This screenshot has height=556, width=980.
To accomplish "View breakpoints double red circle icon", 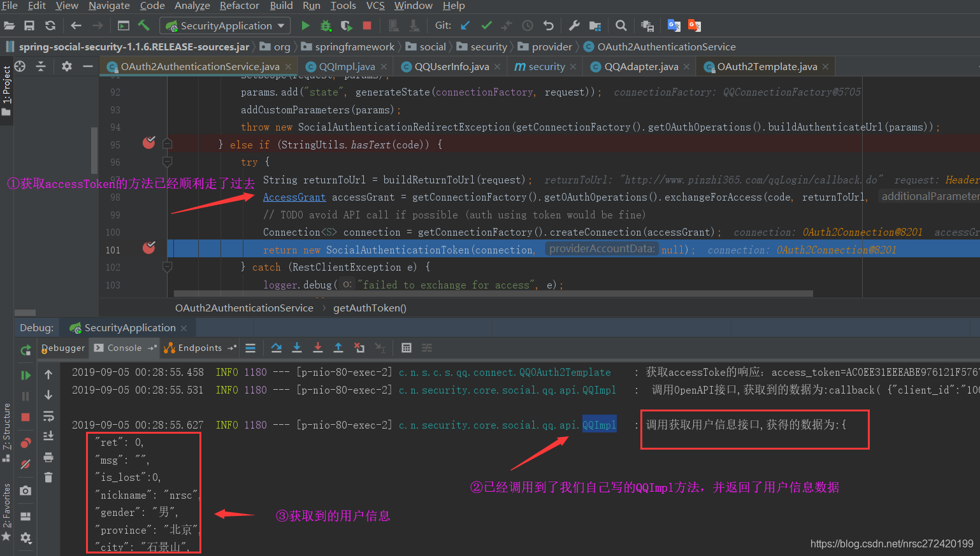I will pyautogui.click(x=25, y=443).
